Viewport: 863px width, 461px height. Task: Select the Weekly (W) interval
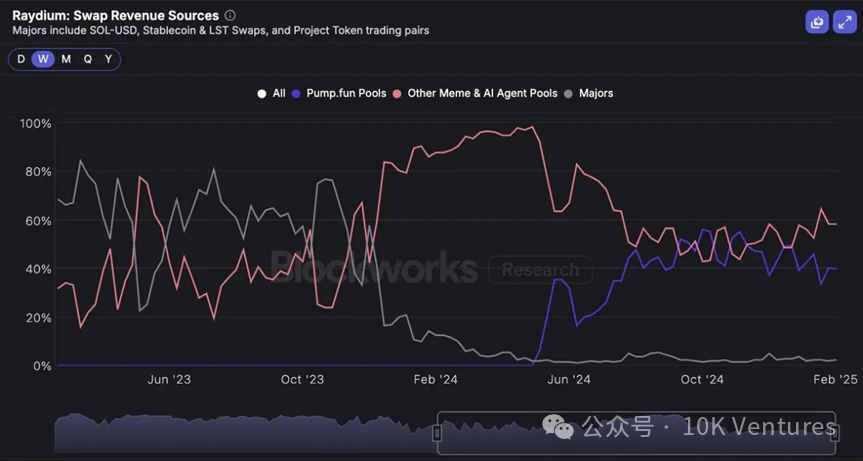pos(42,59)
